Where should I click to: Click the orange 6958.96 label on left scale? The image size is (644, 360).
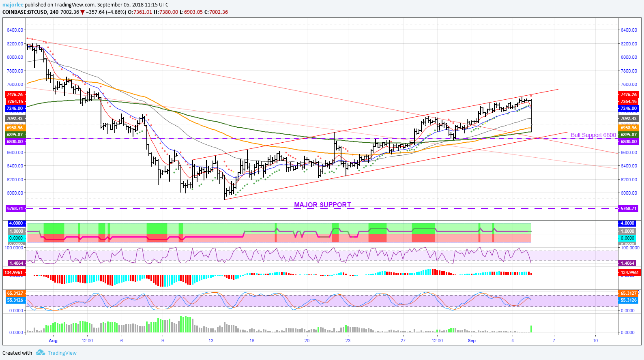coord(15,128)
